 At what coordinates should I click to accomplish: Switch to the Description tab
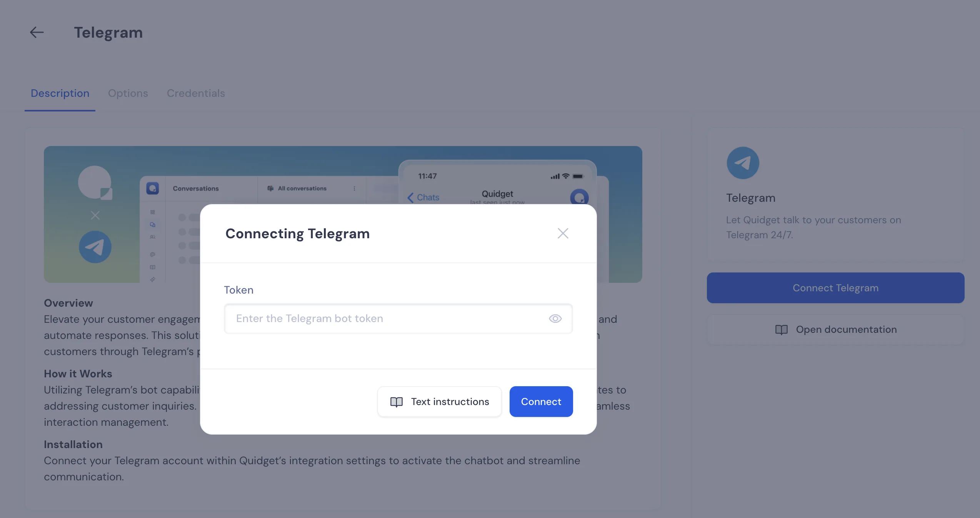pyautogui.click(x=60, y=93)
